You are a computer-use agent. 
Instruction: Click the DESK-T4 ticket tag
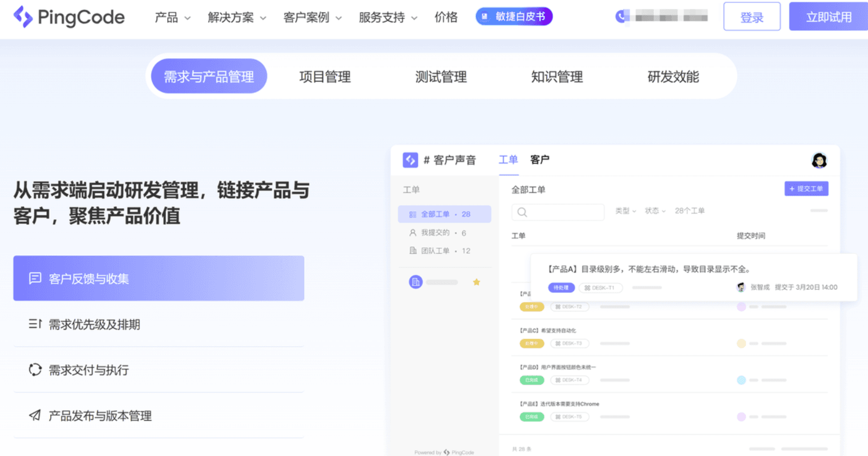(x=570, y=380)
